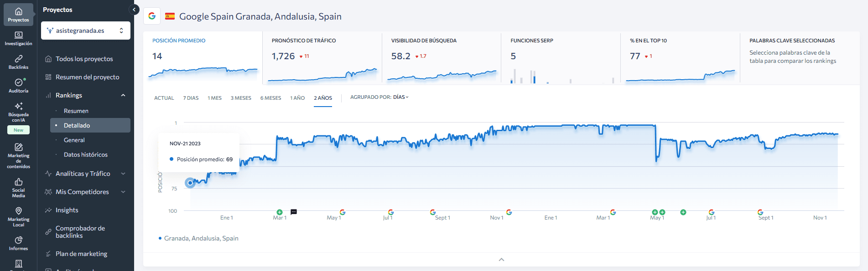This screenshot has width=868, height=271.
Task: Go to Auditoría in the sidebar
Action: pyautogui.click(x=18, y=86)
